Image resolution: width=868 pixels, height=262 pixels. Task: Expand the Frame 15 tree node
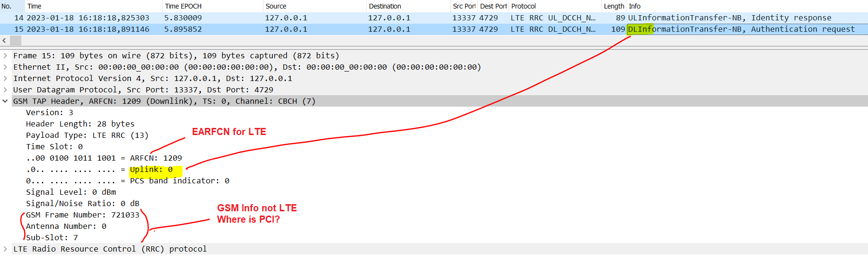[5, 55]
